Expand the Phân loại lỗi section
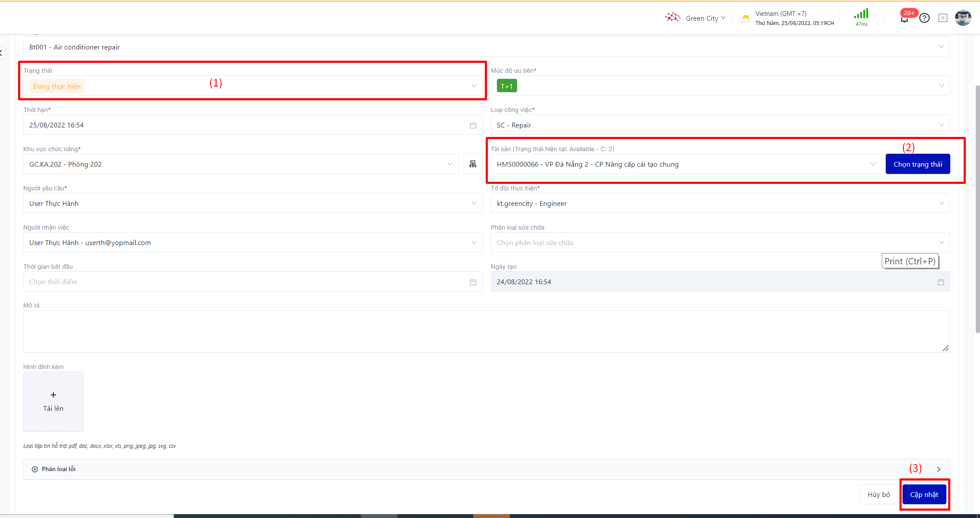The width and height of the screenshot is (980, 518). coord(939,469)
